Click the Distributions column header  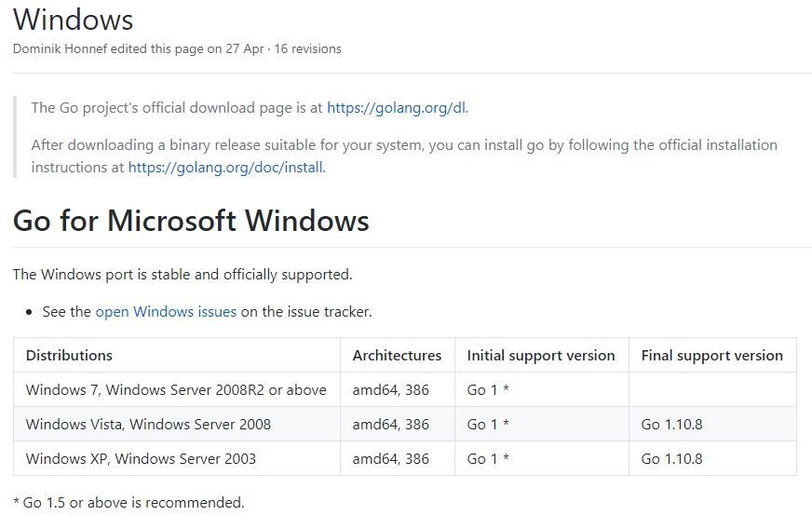(69, 355)
